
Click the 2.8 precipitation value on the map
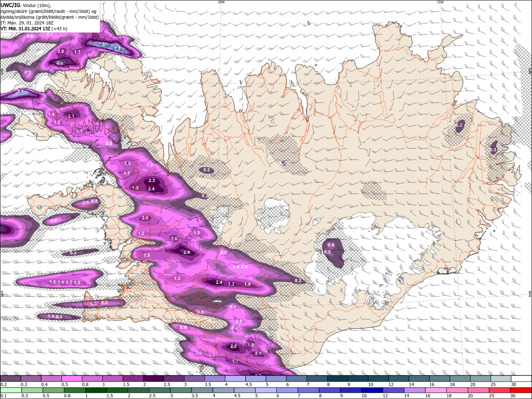tap(233, 346)
